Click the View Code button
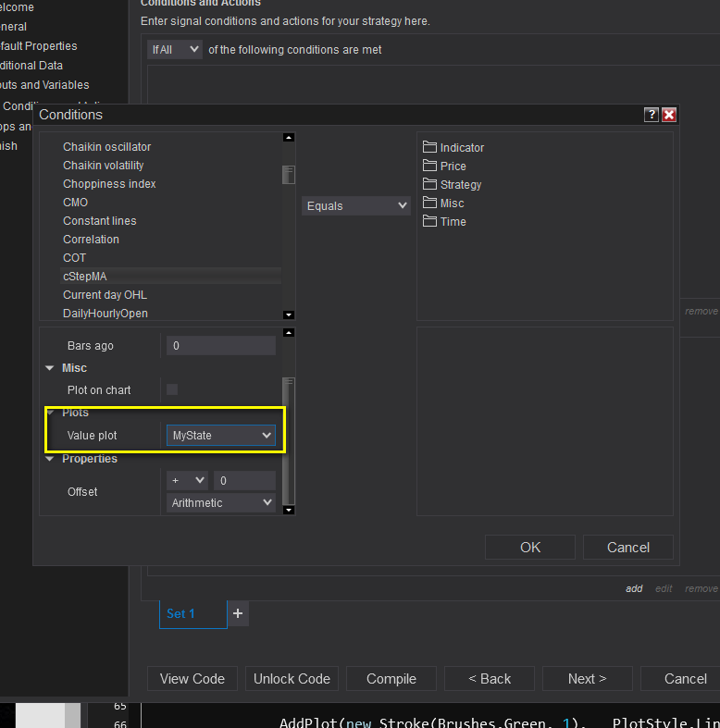Screen dimensions: 720x728 click(x=192, y=679)
